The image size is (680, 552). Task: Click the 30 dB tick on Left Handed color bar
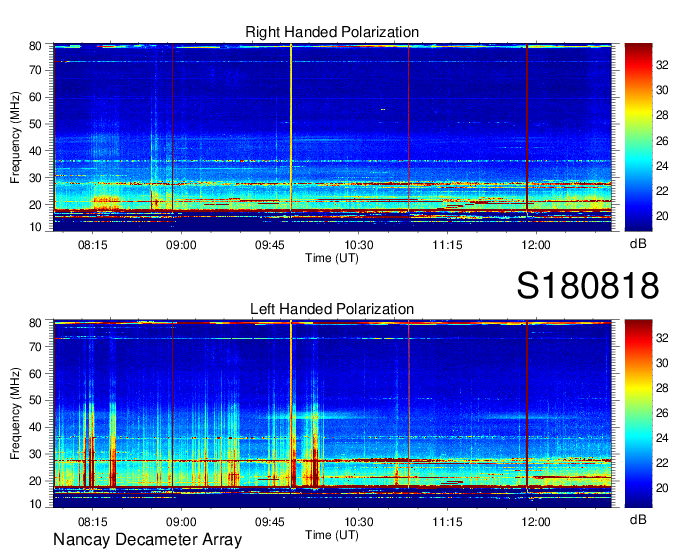coord(662,363)
